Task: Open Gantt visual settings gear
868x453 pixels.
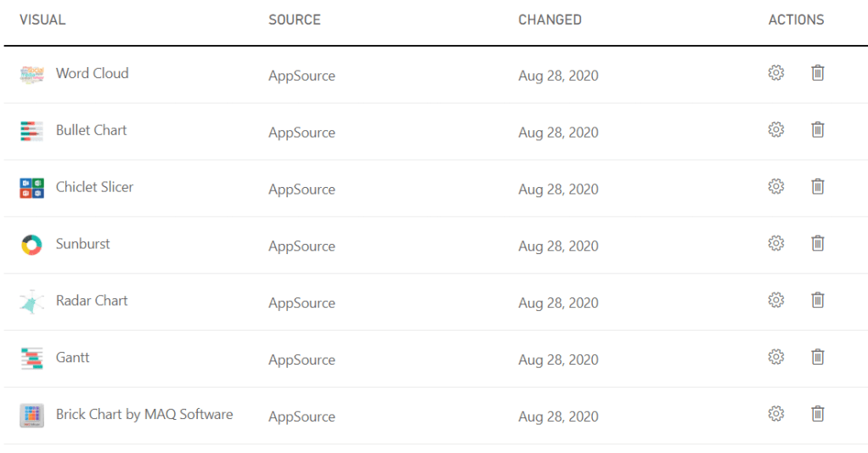Action: click(x=775, y=357)
